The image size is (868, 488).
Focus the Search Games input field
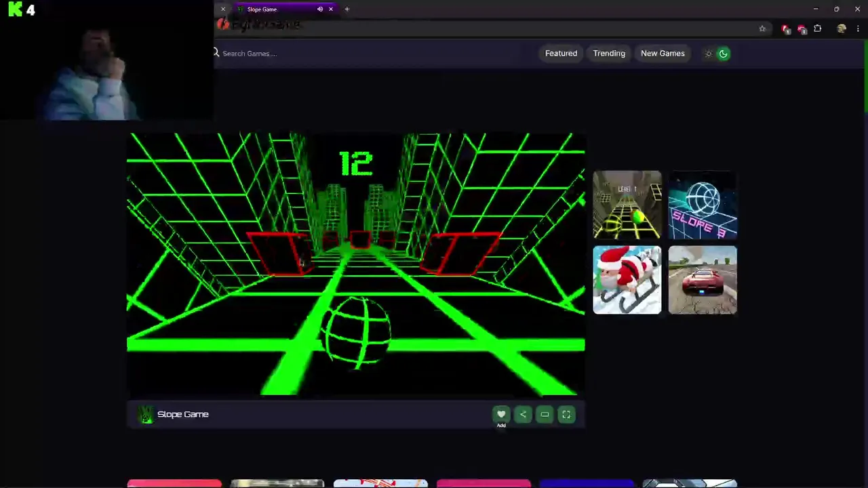click(x=366, y=54)
